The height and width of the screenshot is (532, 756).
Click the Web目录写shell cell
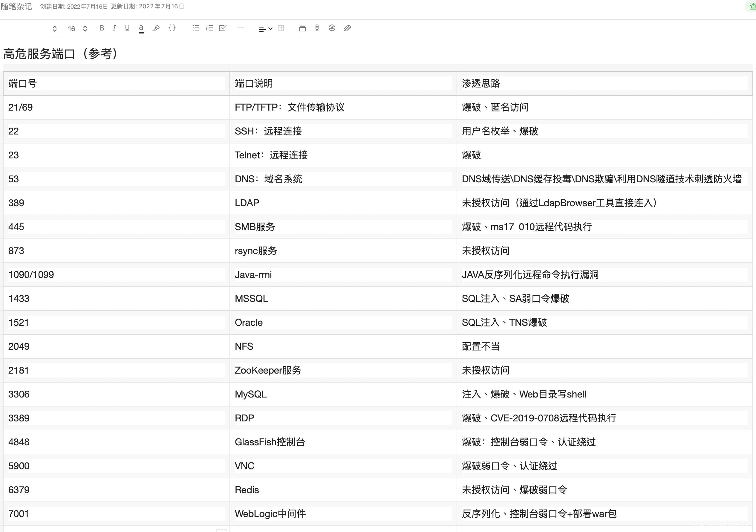click(x=605, y=394)
